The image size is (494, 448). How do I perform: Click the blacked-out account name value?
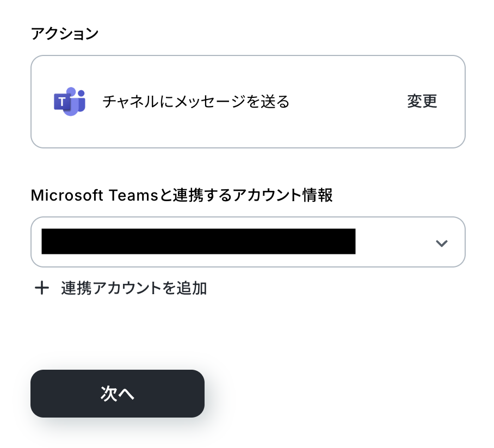pyautogui.click(x=199, y=241)
